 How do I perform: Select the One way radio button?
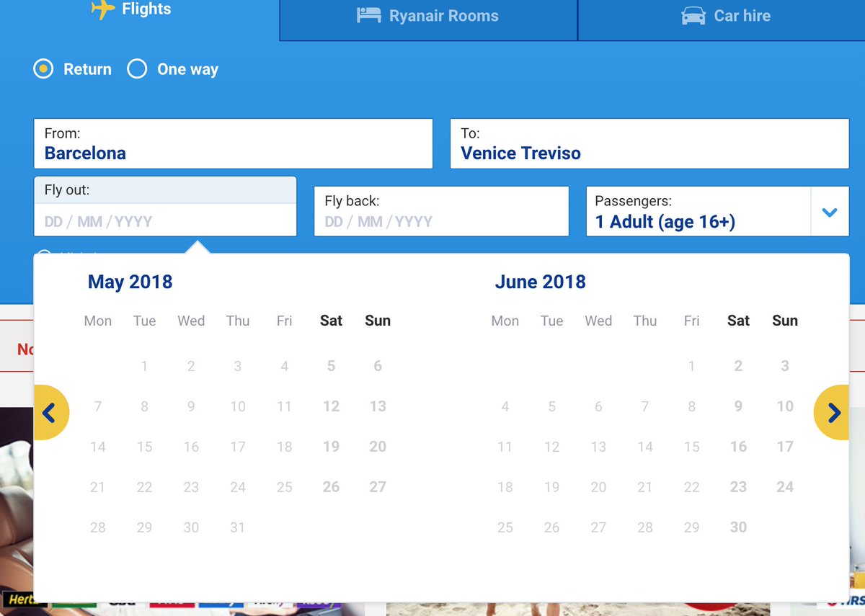(137, 69)
